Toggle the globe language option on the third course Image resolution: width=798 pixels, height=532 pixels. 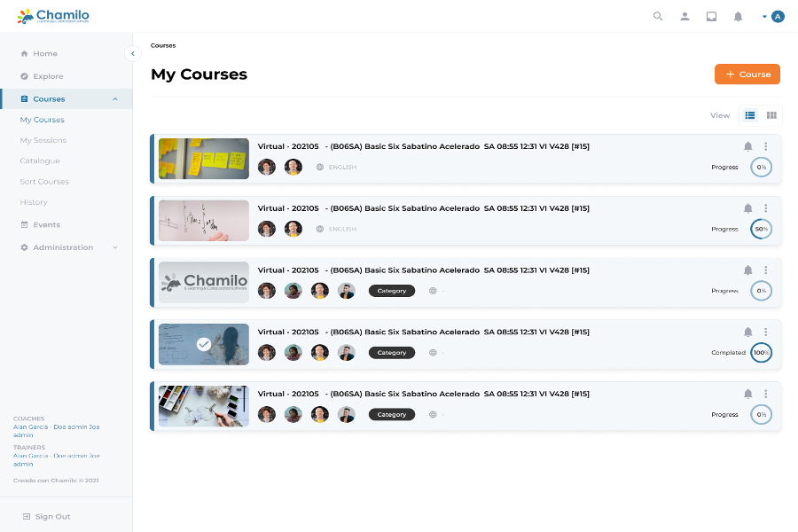(434, 290)
